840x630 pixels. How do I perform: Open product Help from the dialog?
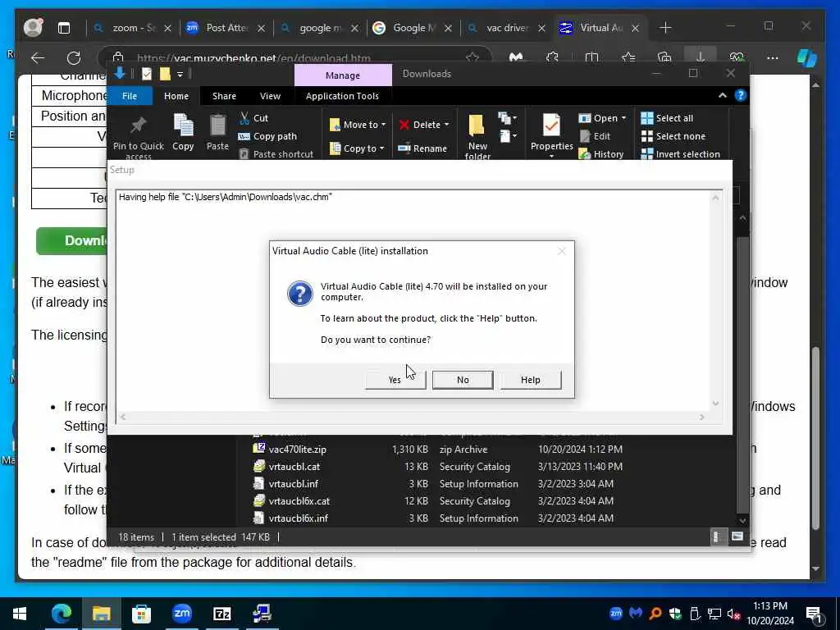coord(531,380)
